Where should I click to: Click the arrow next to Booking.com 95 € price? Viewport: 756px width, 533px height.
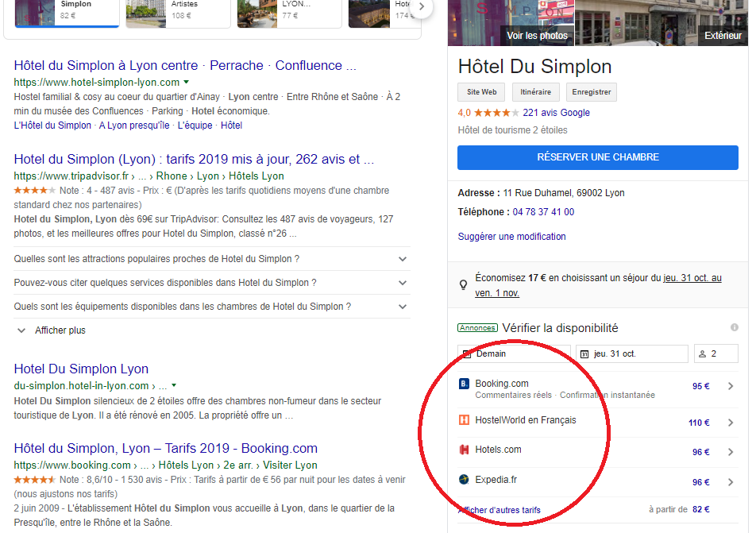(x=731, y=386)
